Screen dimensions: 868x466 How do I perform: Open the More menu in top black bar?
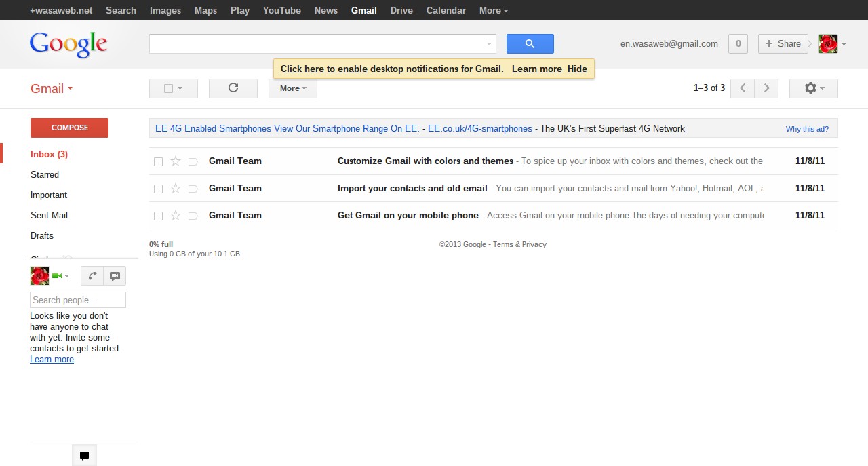493,10
